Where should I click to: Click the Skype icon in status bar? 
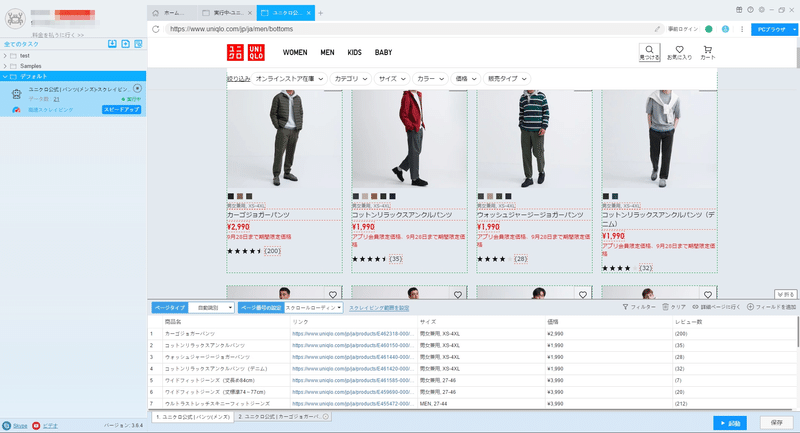point(7,425)
